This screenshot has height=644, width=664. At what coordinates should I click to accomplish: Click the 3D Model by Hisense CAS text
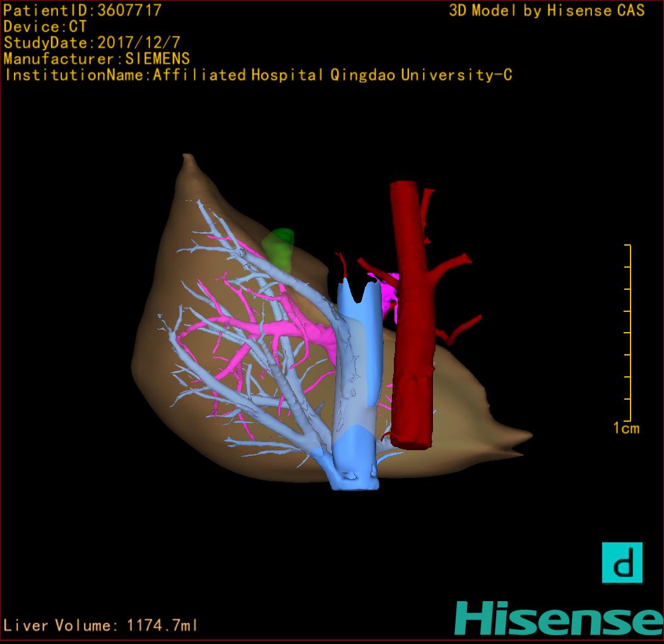(547, 11)
